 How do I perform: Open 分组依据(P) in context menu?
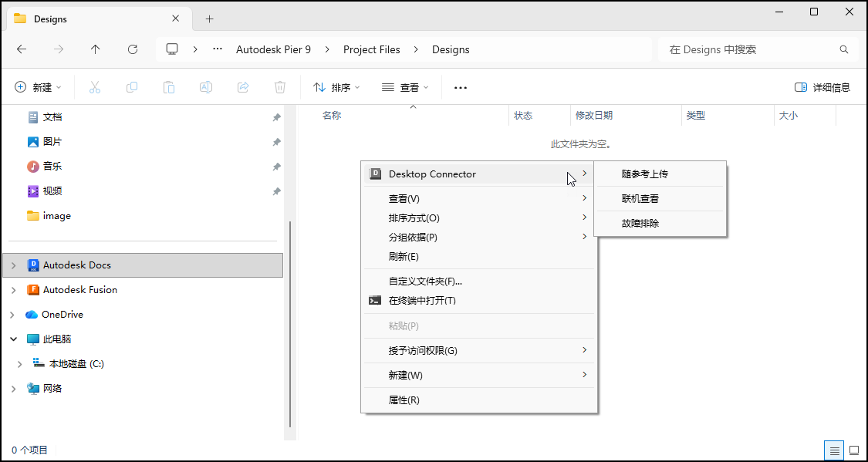pos(479,238)
